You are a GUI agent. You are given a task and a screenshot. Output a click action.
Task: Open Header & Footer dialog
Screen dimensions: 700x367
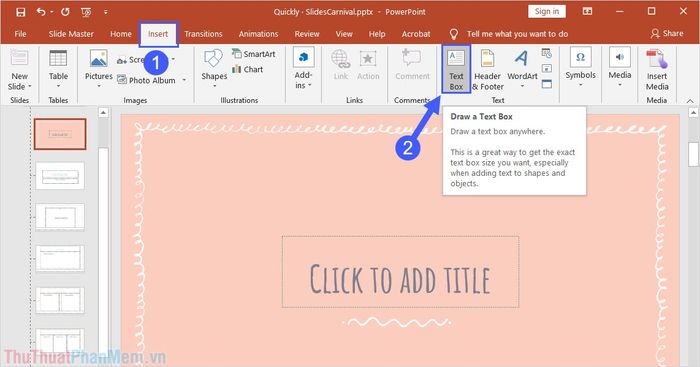coord(488,69)
